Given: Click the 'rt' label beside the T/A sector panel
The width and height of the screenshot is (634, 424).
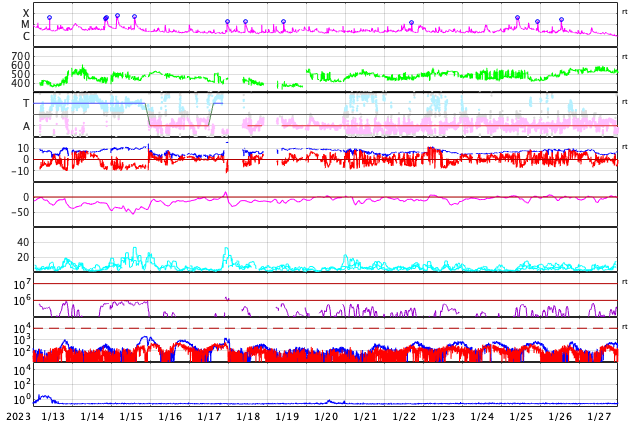Looking at the screenshot, I should pos(624,101).
